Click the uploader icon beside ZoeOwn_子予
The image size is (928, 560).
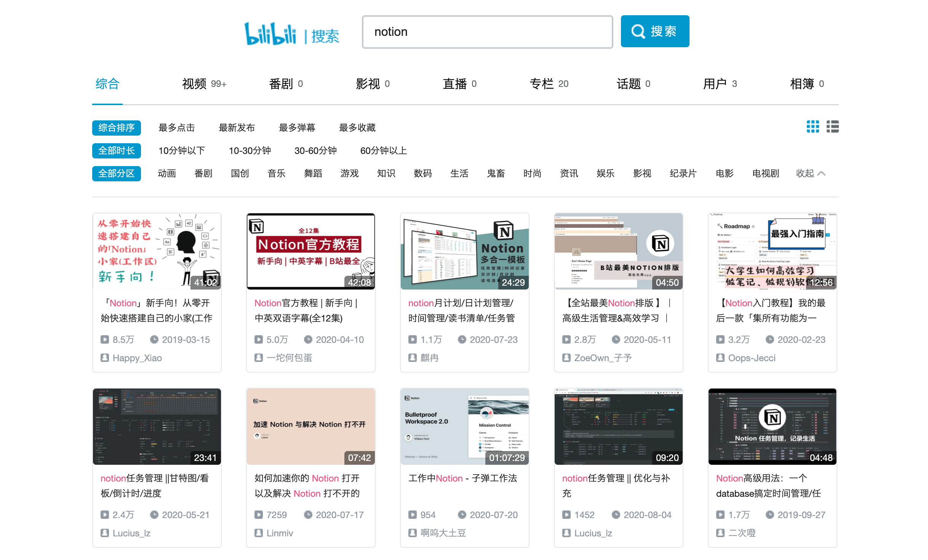[566, 358]
